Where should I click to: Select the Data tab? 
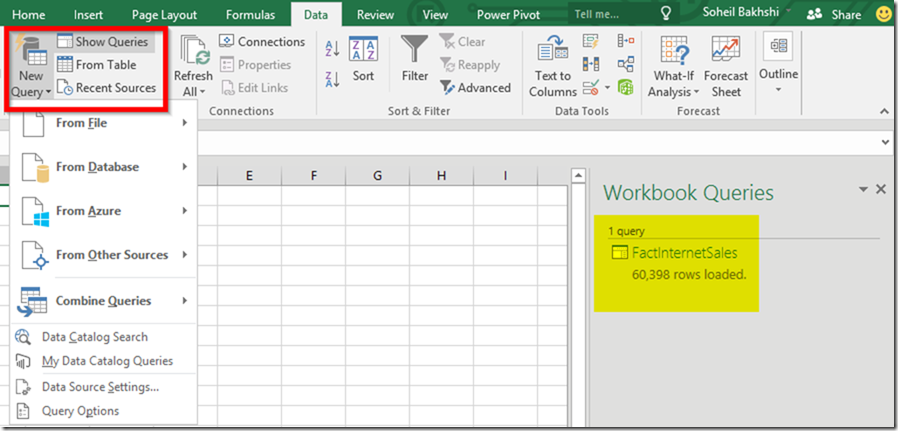316,14
